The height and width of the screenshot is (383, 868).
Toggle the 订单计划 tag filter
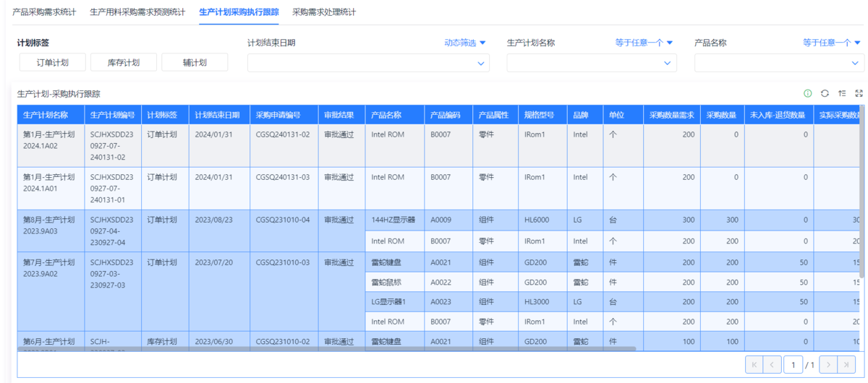53,63
